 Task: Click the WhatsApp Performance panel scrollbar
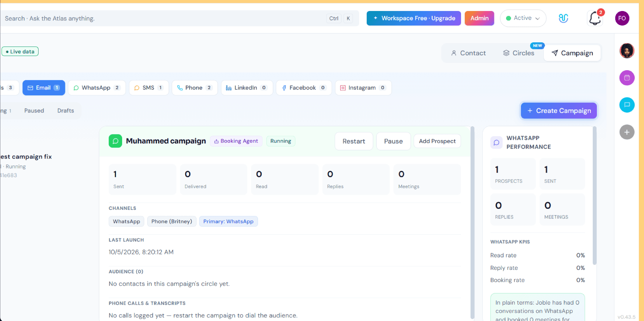coord(595,195)
